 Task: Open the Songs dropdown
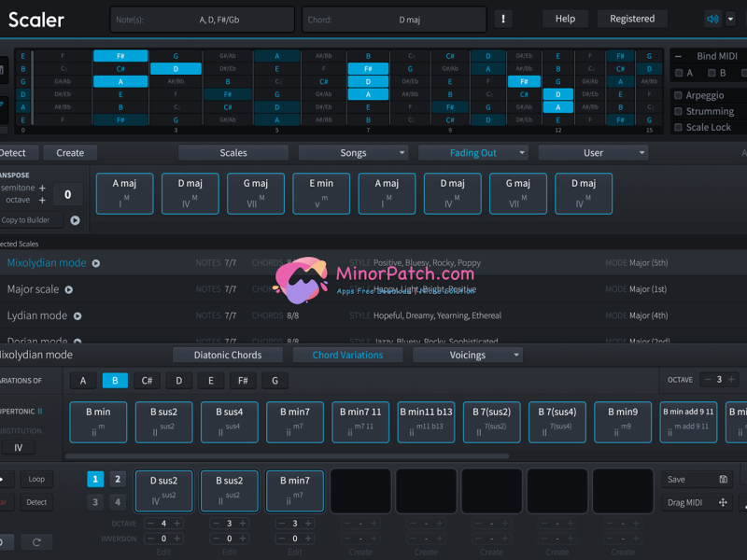click(x=353, y=153)
